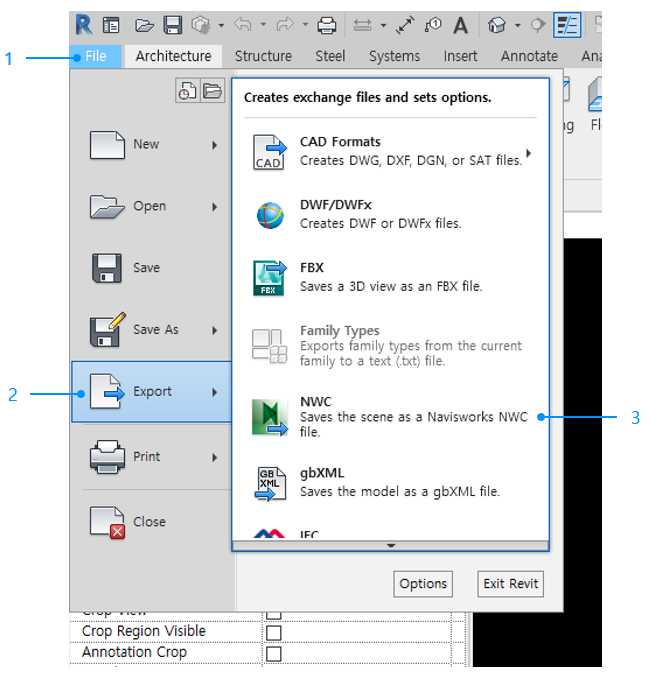Screen dimensions: 656x686
Task: Click the NWC Navisworks export icon
Action: coord(270,417)
